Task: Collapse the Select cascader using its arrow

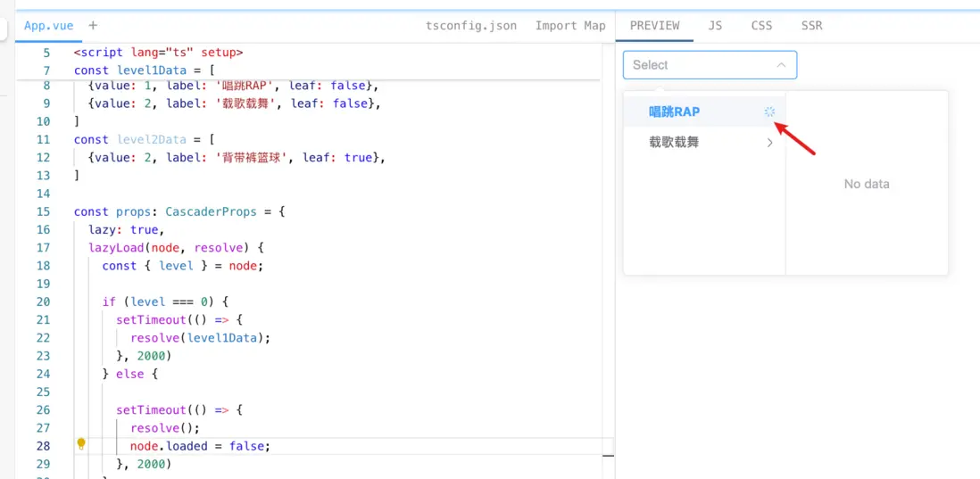Action: 781,65
